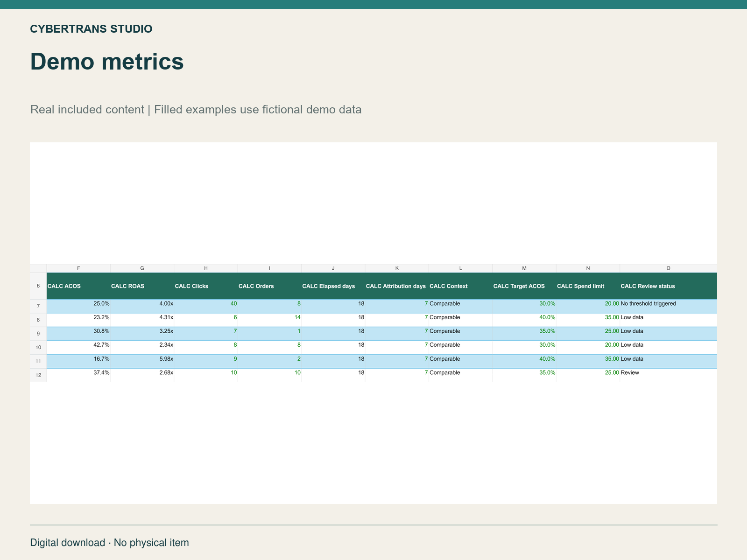Click the 42.7% ACOS cell
The height and width of the screenshot is (560, 747).
coord(78,348)
